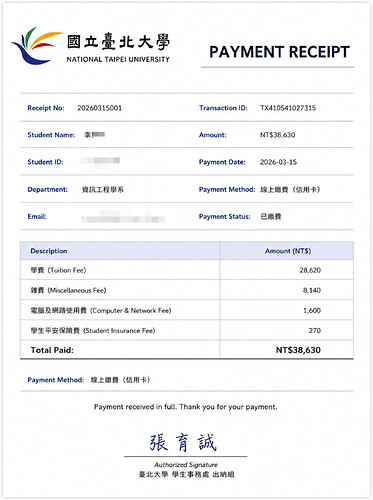Select NT$38,630 next to Amount label
The height and width of the screenshot is (500, 373).
coord(278,135)
